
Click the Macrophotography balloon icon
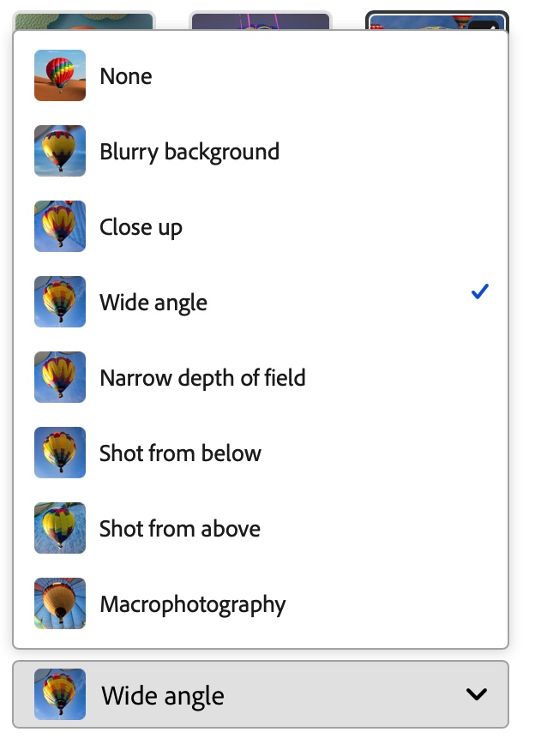(60, 603)
